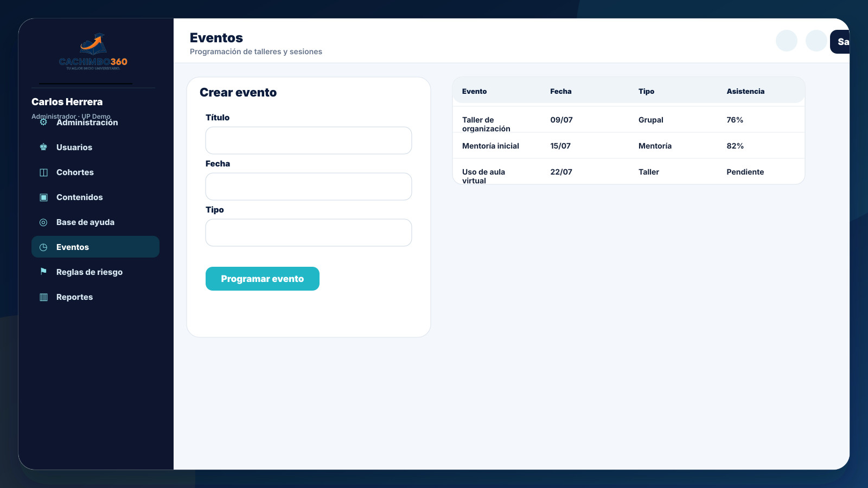Viewport: 868px width, 488px height.
Task: Click the Tipo column header
Action: (647, 91)
